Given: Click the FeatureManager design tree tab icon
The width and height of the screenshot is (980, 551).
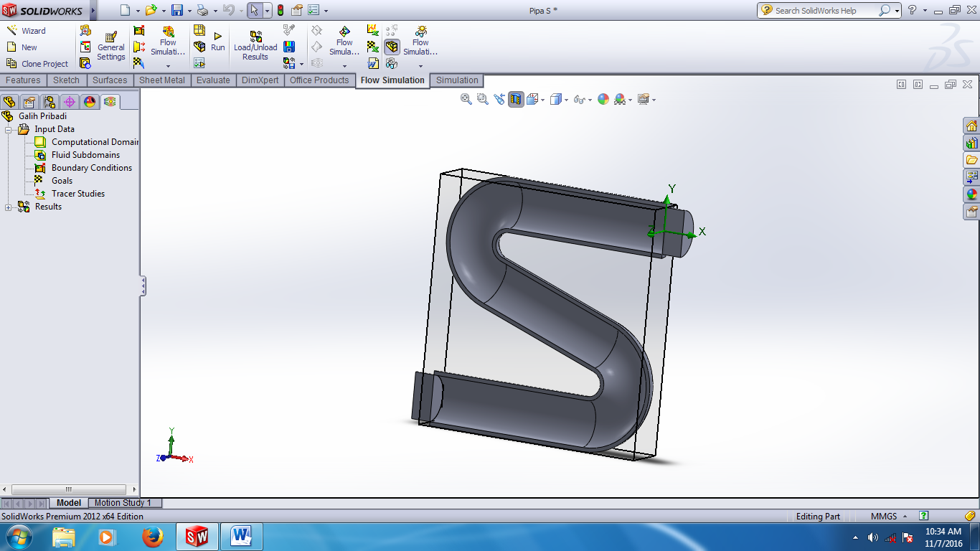Looking at the screenshot, I should [10, 102].
